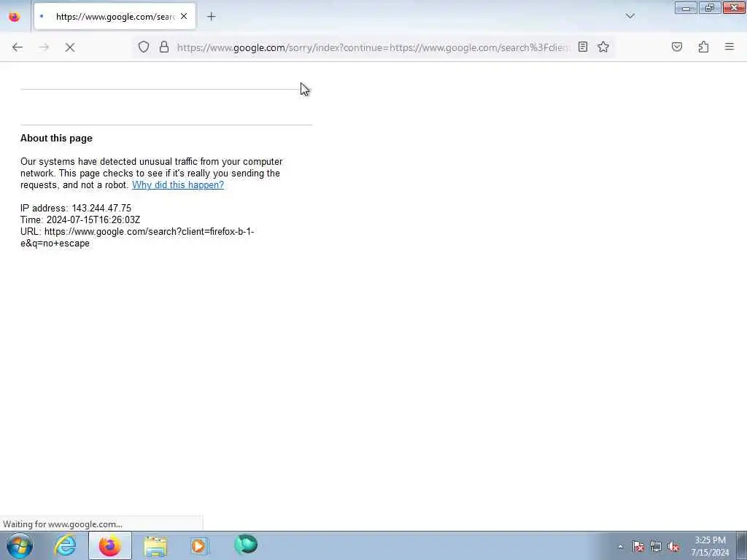This screenshot has width=747, height=560.
Task: Close the Firefox window
Action: pyautogui.click(x=734, y=8)
